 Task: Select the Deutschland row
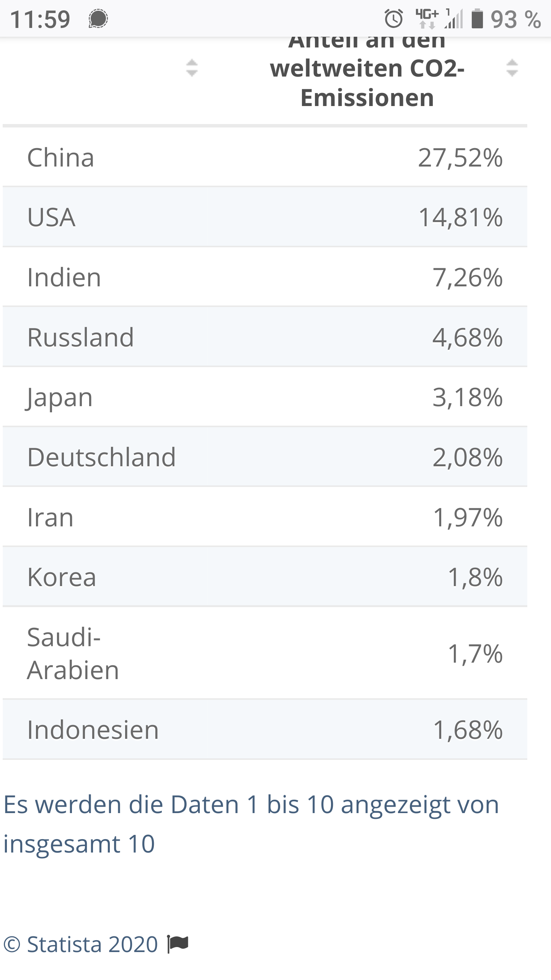tap(265, 457)
